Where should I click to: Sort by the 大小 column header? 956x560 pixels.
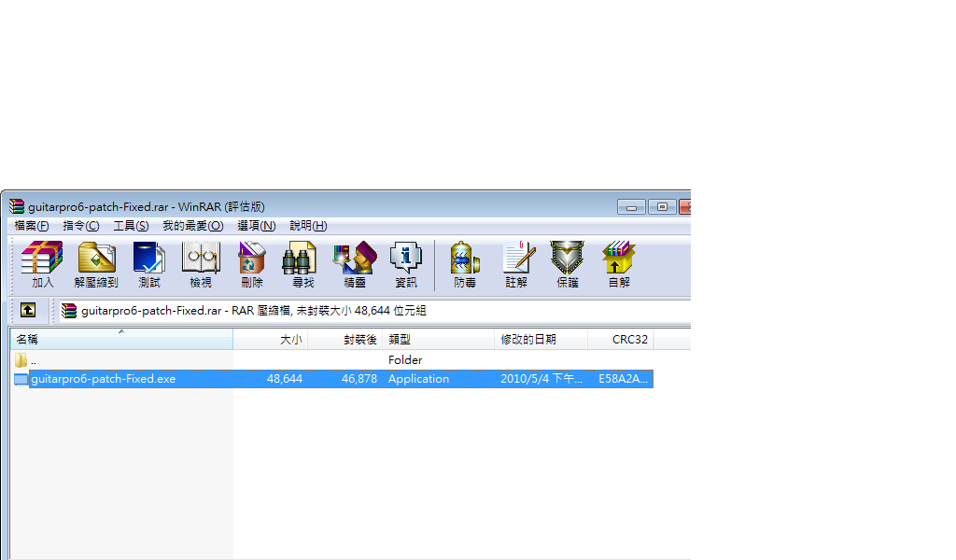(271, 340)
